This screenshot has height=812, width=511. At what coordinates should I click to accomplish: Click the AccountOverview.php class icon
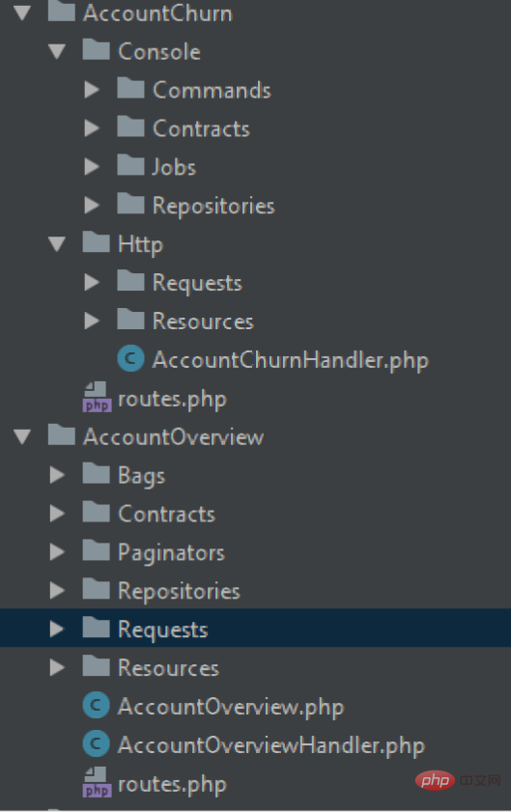96,706
